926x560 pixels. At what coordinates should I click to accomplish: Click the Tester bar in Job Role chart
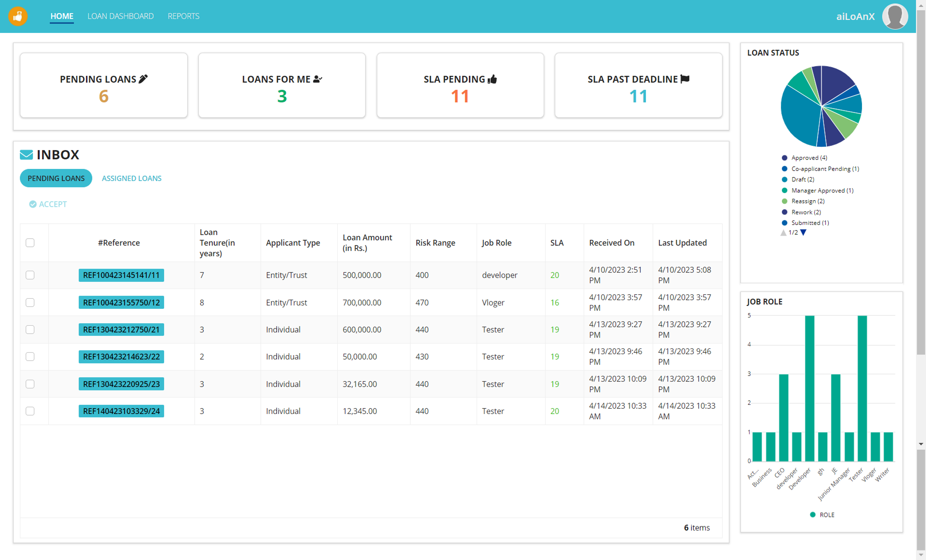[862, 388]
